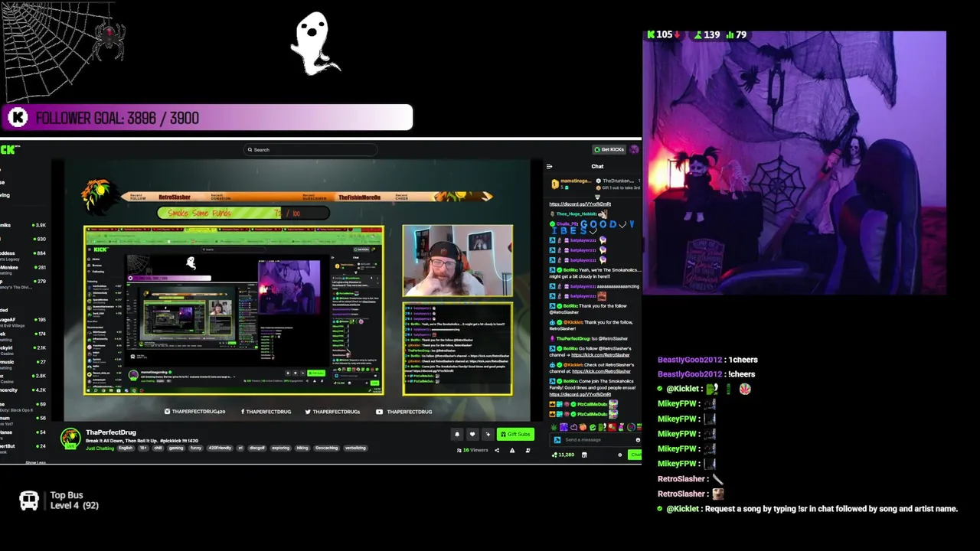Collapse chat using the arrow icon beside Chat title
Image resolution: width=980 pixels, height=551 pixels.
click(x=549, y=166)
